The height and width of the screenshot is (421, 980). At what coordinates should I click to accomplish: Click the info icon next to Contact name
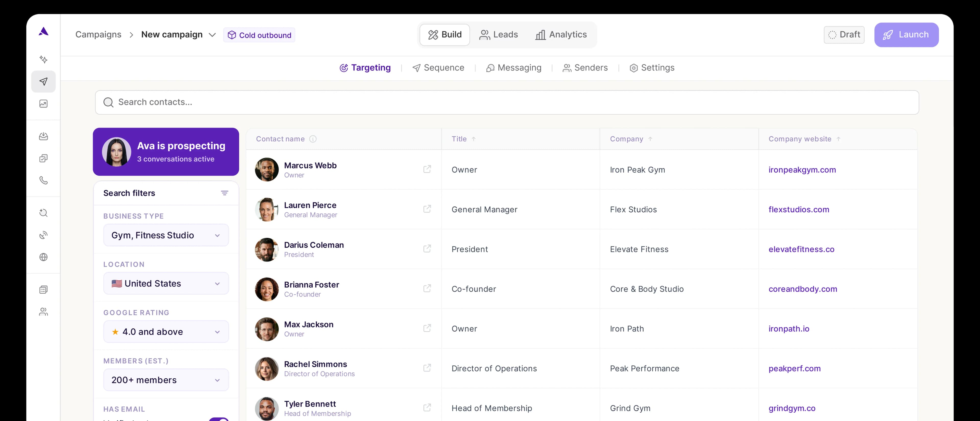[313, 139]
